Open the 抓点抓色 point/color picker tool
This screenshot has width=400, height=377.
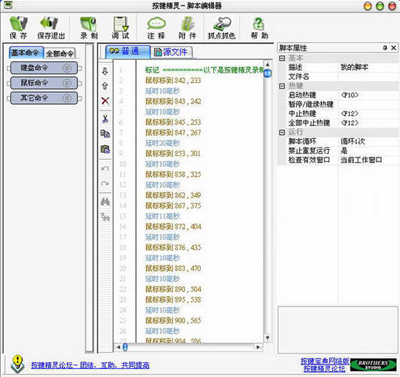tap(222, 27)
